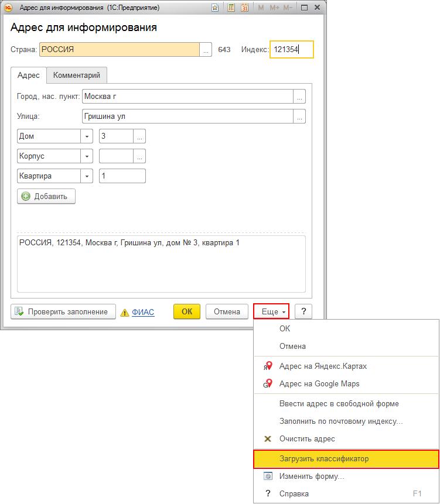The width and height of the screenshot is (440, 504).
Task: Open the ФИАС link
Action: pos(143,312)
